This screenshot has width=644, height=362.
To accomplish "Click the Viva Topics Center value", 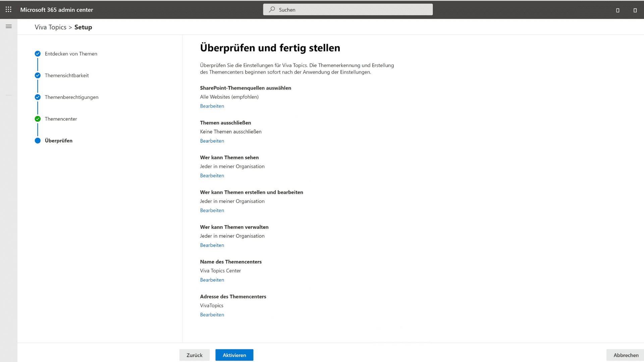I will [220, 271].
